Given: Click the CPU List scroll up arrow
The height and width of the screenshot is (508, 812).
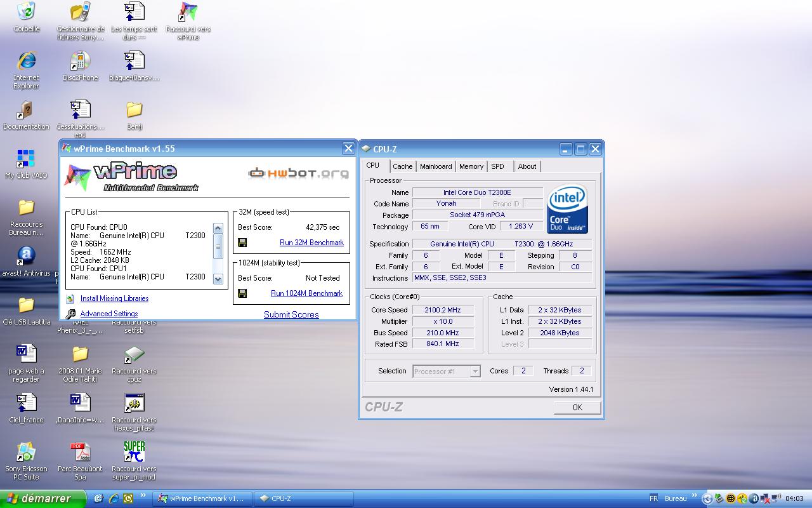Looking at the screenshot, I should [x=218, y=229].
